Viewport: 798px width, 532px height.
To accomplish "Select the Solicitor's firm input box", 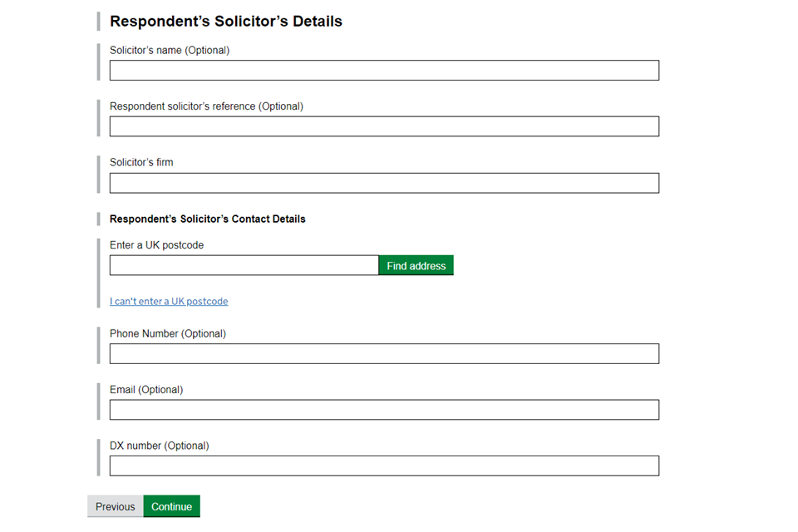I will [384, 183].
